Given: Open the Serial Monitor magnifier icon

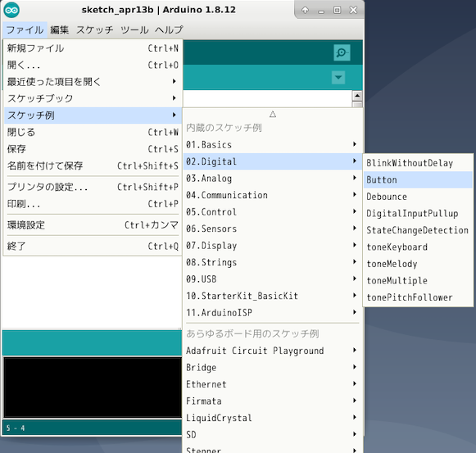Looking at the screenshot, I should click(x=342, y=52).
